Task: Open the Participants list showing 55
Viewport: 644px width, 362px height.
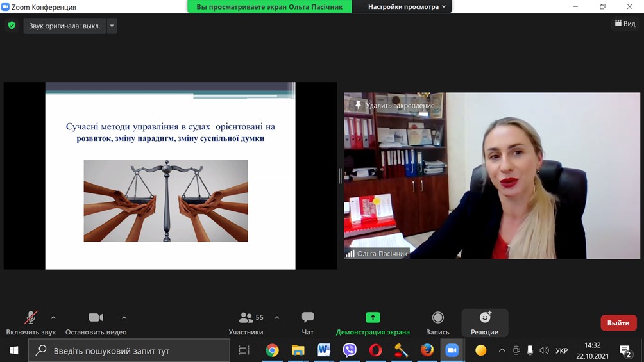Action: (246, 318)
